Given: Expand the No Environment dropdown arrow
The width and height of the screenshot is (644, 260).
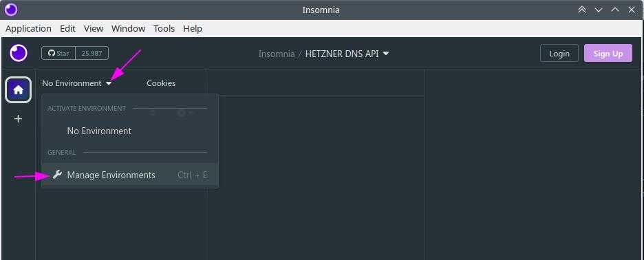Looking at the screenshot, I should (109, 83).
